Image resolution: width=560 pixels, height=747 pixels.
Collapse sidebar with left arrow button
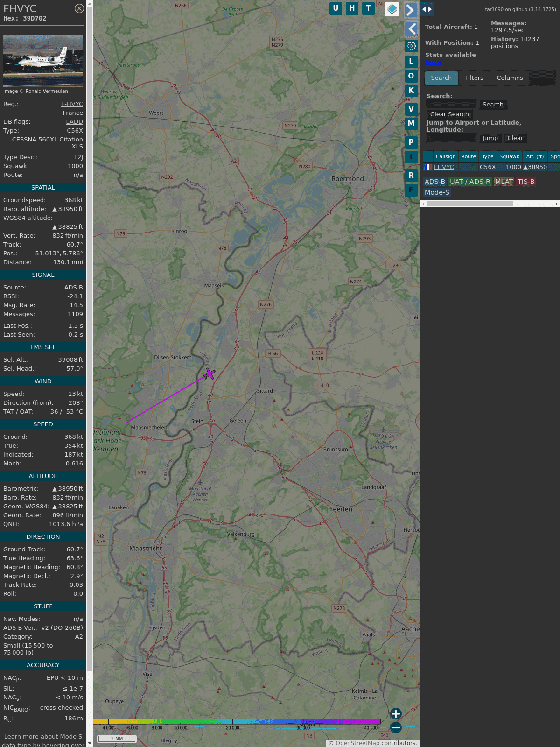(411, 29)
